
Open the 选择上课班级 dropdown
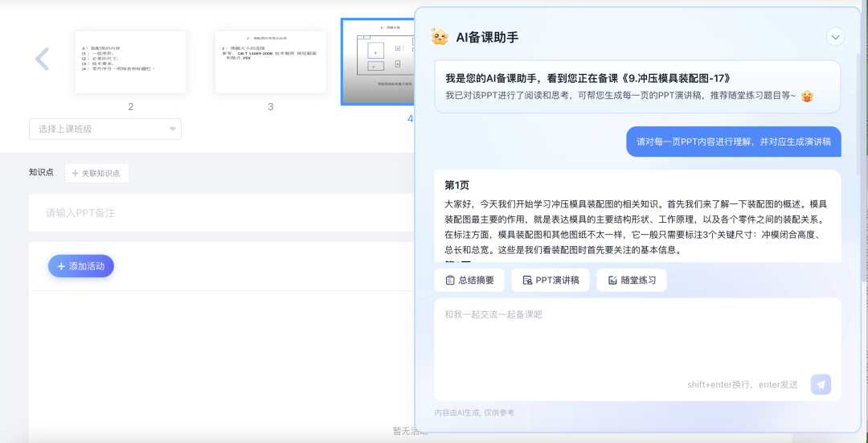click(105, 129)
